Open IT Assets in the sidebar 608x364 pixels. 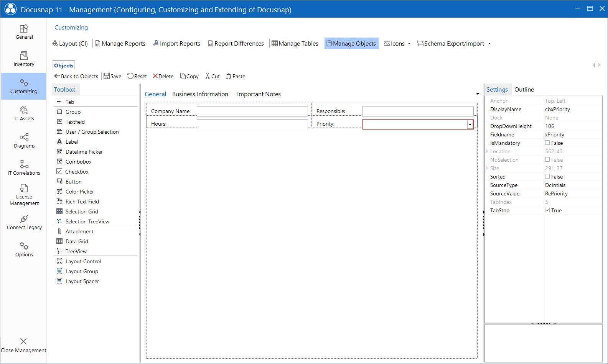pos(24,113)
